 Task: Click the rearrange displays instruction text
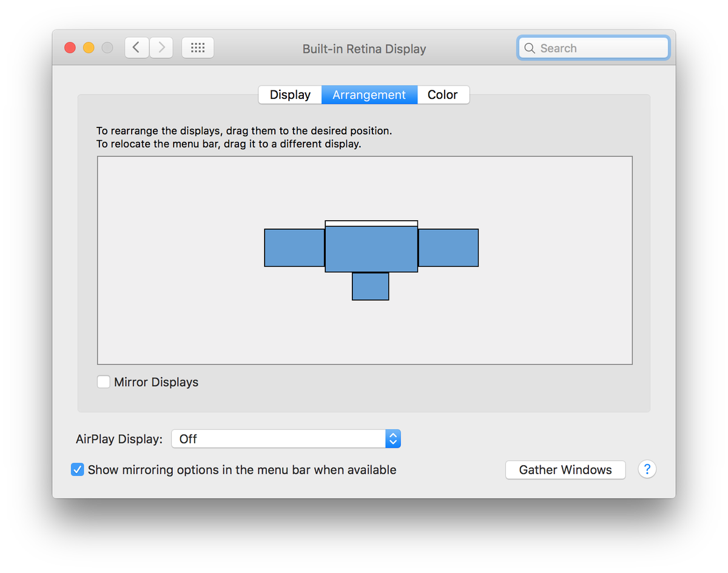click(x=244, y=130)
